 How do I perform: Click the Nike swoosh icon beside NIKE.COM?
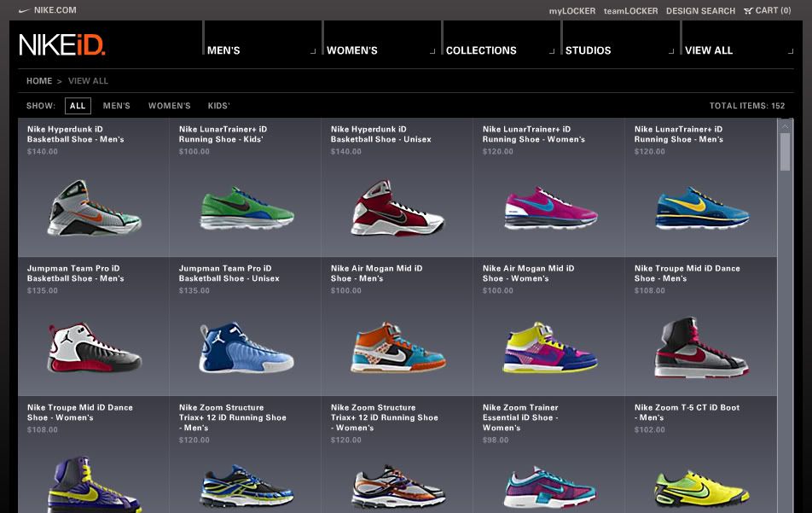click(23, 10)
